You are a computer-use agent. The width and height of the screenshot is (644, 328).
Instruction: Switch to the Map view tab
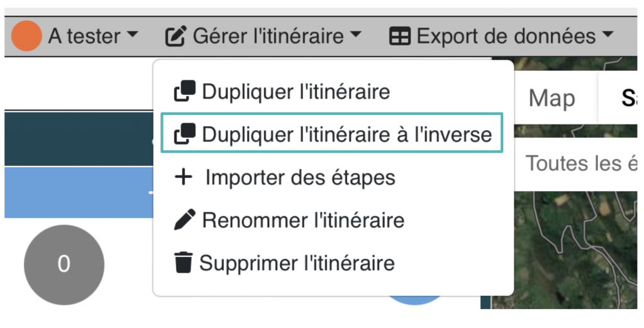pyautogui.click(x=552, y=99)
